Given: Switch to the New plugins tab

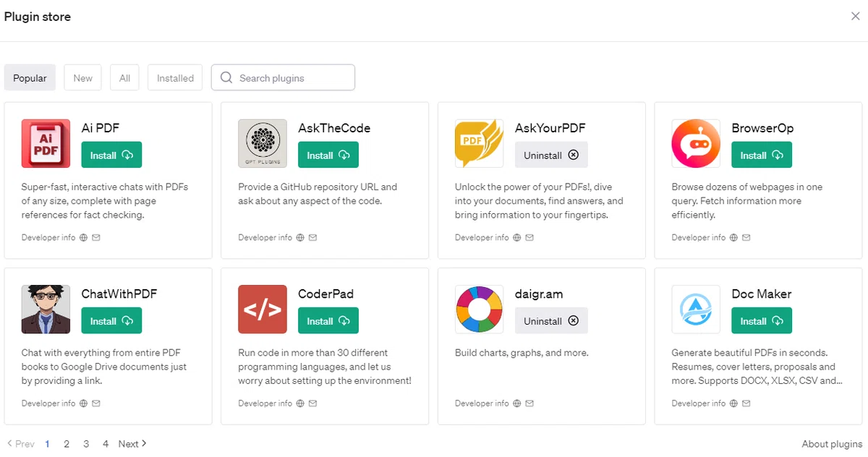Looking at the screenshot, I should [x=82, y=77].
